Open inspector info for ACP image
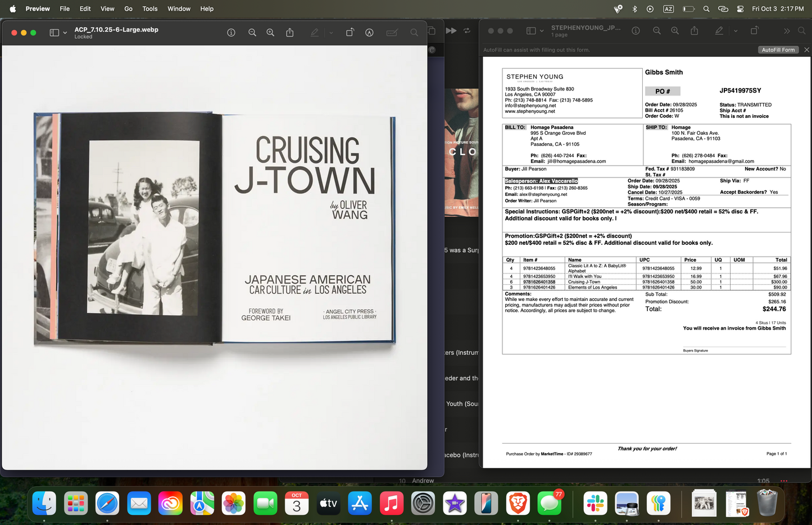 231,33
